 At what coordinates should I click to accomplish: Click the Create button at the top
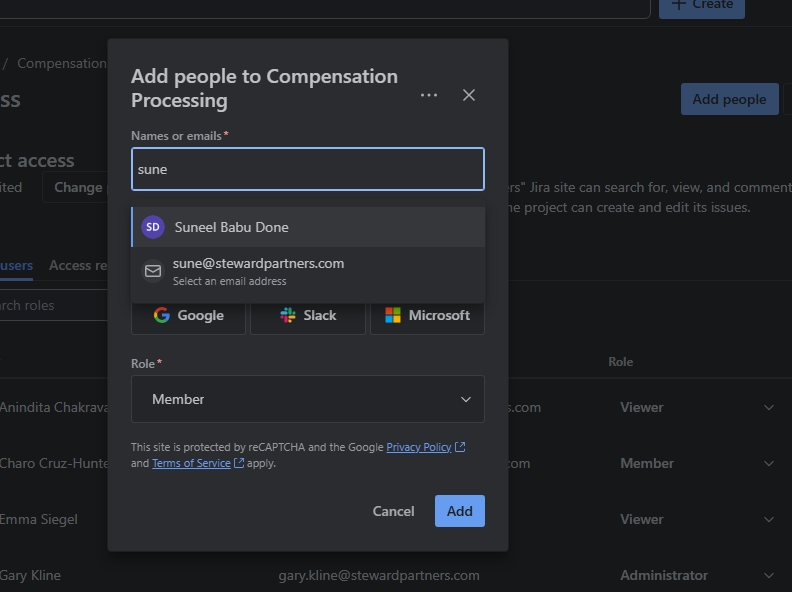pyautogui.click(x=702, y=5)
